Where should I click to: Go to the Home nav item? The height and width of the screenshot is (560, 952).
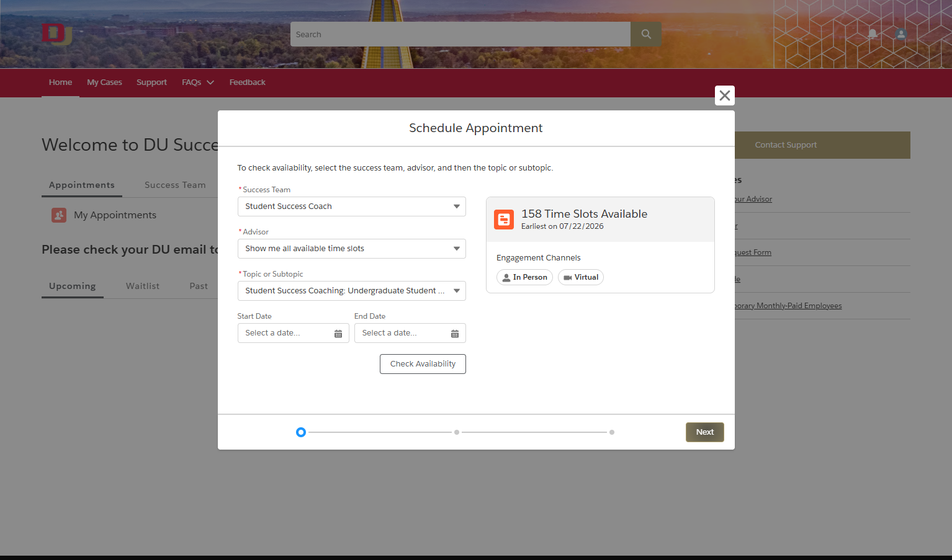pos(60,82)
